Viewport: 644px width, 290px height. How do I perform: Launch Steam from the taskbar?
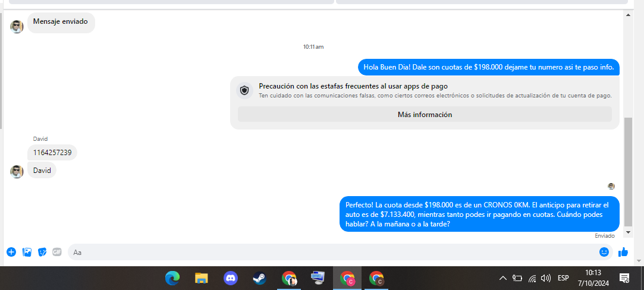click(x=259, y=278)
